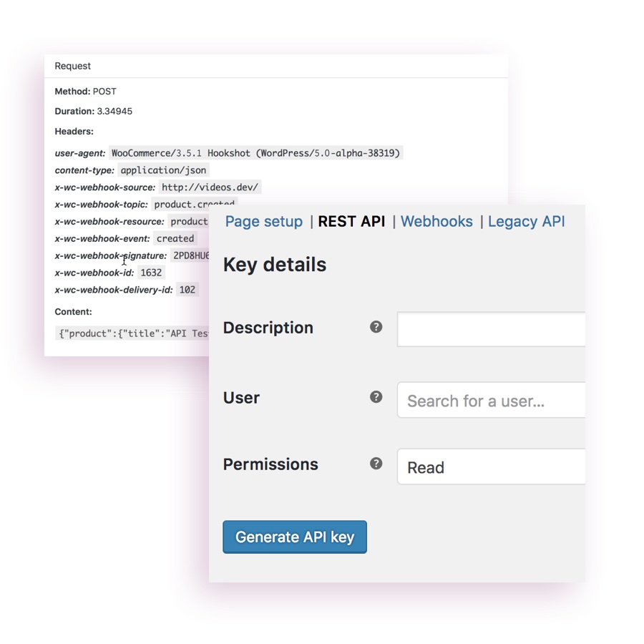Viewport: 644px width, 644px height.
Task: Click the Content JSON payload code block
Action: 132,333
